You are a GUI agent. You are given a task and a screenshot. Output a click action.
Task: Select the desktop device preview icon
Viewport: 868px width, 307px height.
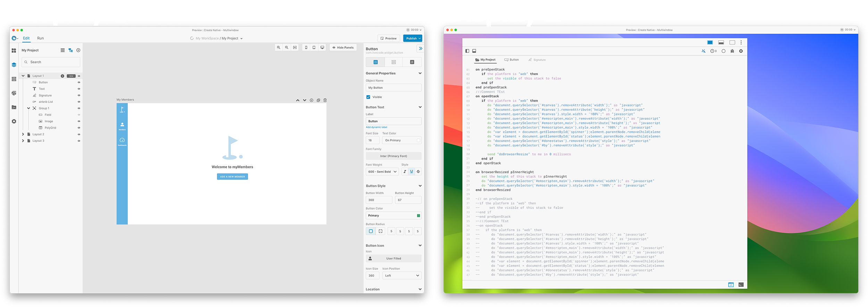[x=322, y=48]
